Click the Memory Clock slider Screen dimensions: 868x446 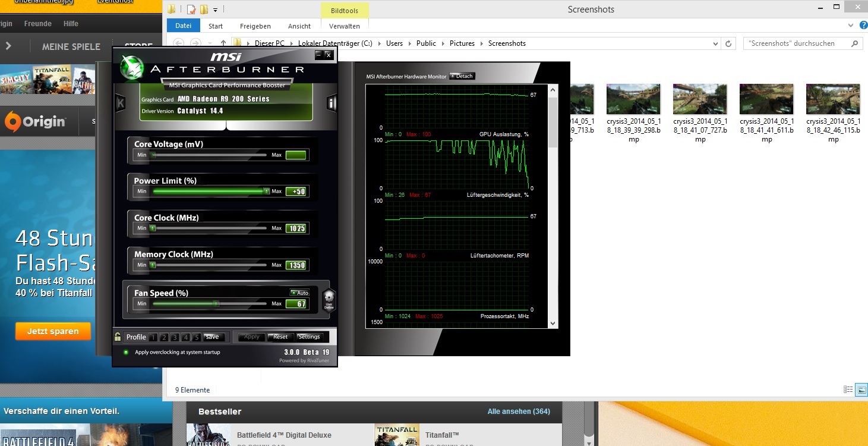coord(210,265)
